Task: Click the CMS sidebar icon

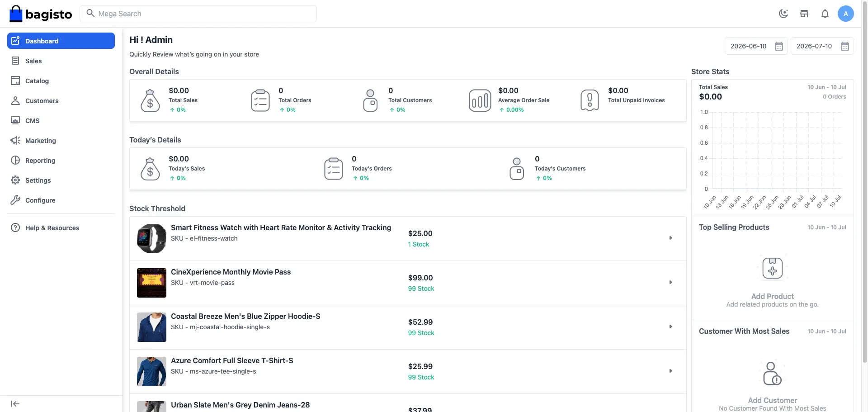Action: [15, 120]
